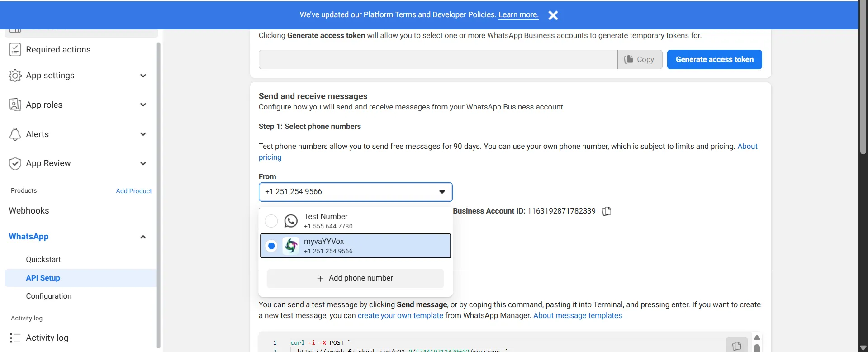Screen dimensions: 868x352
Task: Click the page scrollbar down arrow
Action: pos(863,348)
